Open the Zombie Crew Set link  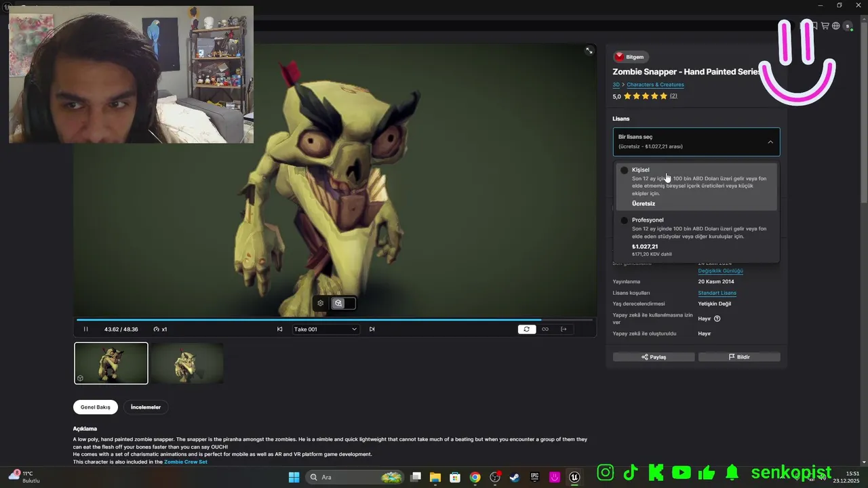tap(186, 462)
